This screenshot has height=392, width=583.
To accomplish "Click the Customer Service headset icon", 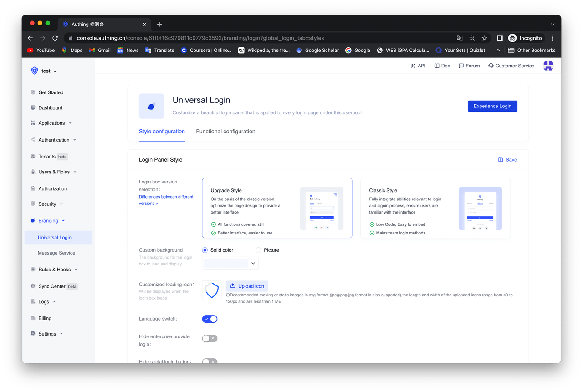I will pos(491,66).
